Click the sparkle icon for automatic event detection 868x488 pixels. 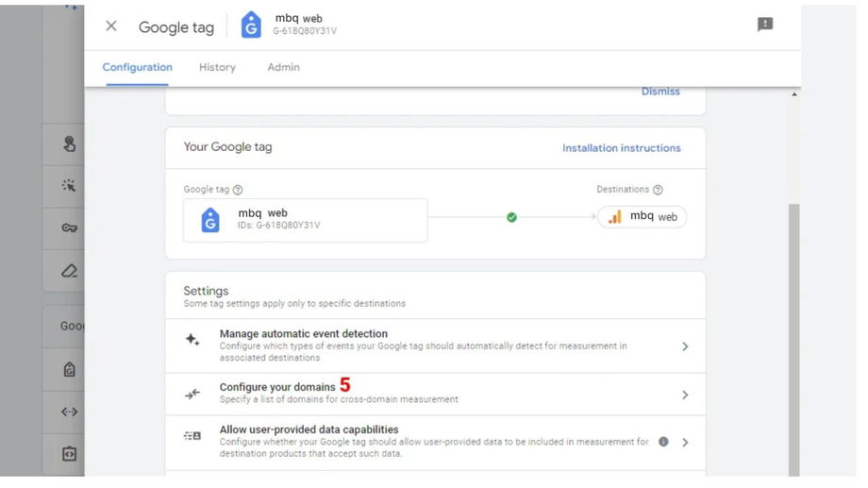[x=192, y=340]
